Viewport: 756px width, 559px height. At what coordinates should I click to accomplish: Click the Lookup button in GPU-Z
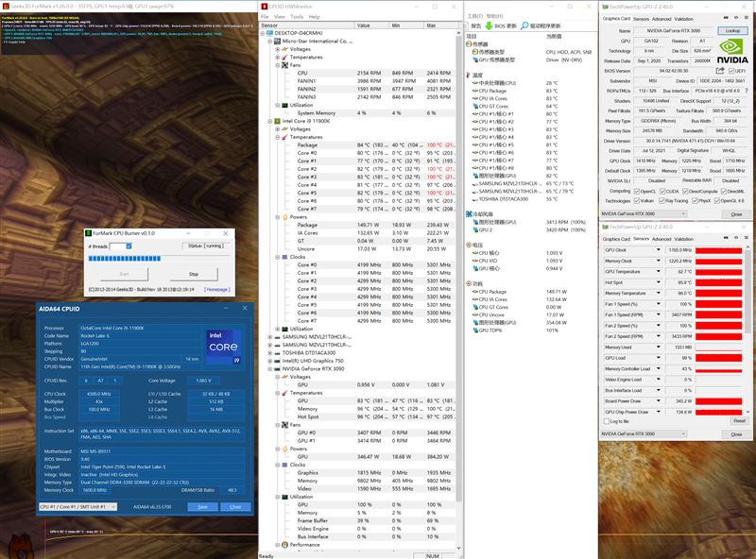tap(732, 30)
